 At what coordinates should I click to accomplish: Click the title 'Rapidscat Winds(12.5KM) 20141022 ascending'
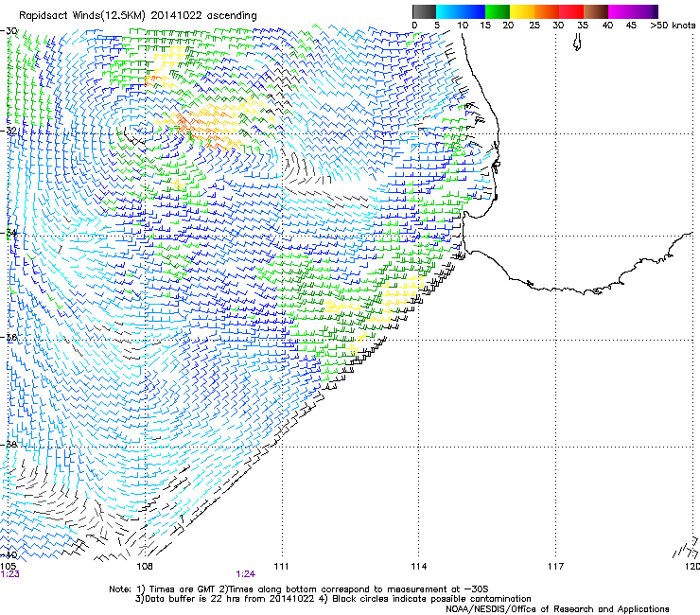pyautogui.click(x=138, y=16)
